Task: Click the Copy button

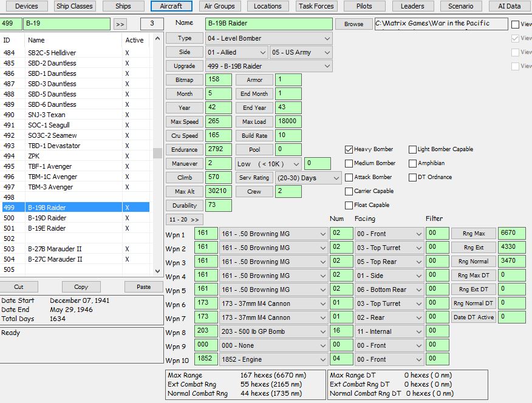Action: (x=81, y=286)
